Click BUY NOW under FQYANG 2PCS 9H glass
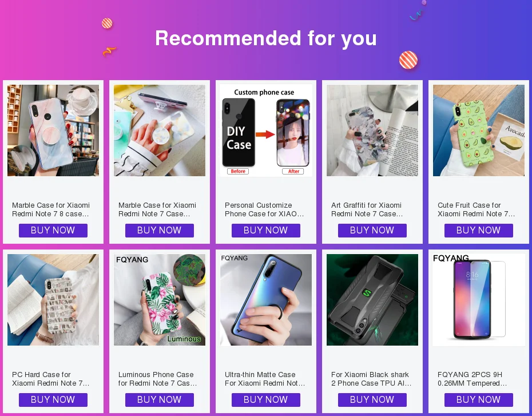532x416 pixels. (478, 400)
